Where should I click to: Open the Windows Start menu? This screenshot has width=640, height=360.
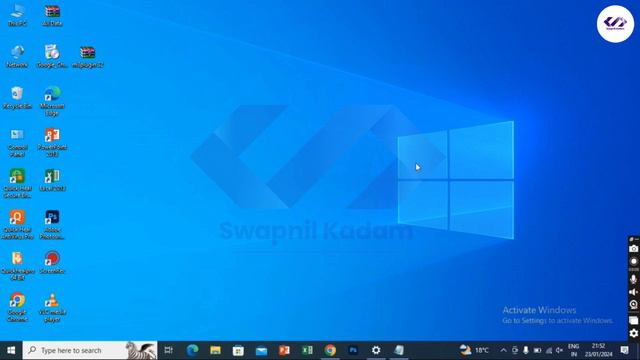[11, 350]
